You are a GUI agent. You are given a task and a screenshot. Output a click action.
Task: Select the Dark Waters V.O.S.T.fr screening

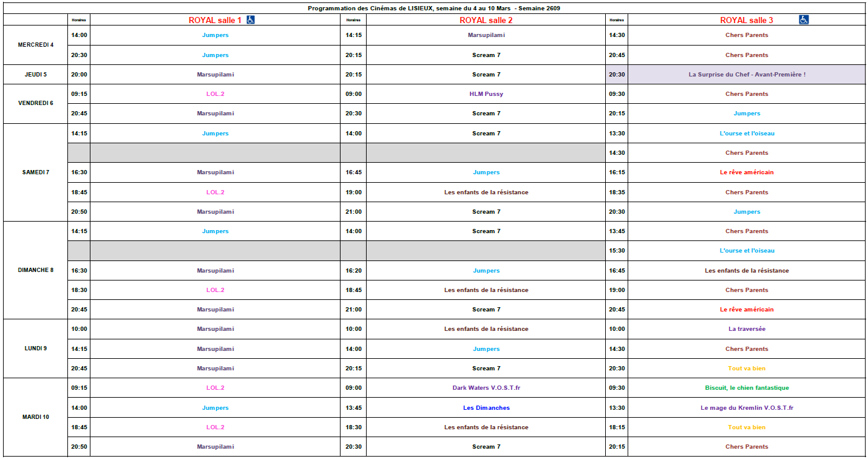coord(486,388)
